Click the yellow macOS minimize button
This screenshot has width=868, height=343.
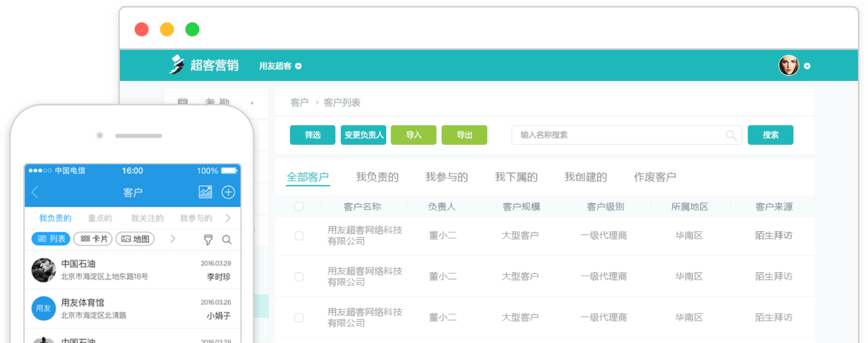[x=167, y=29]
